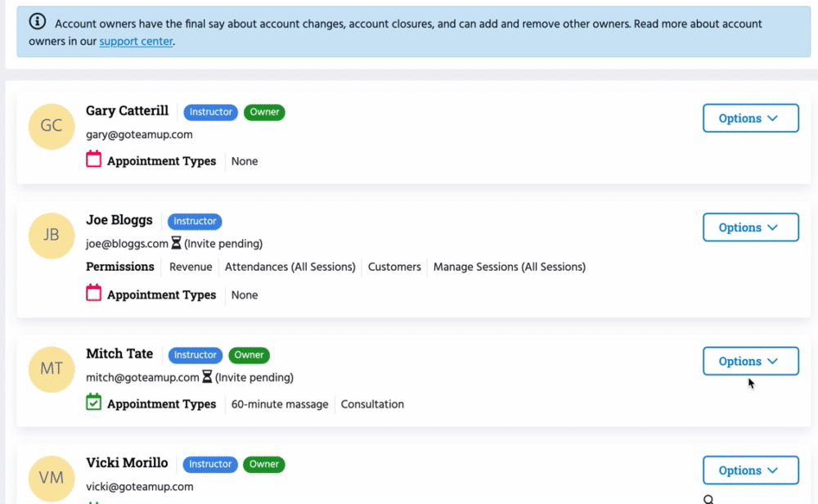Click hourglass icon next to joe@bloggs.com
Image resolution: width=818 pixels, height=504 pixels.
[176, 244]
